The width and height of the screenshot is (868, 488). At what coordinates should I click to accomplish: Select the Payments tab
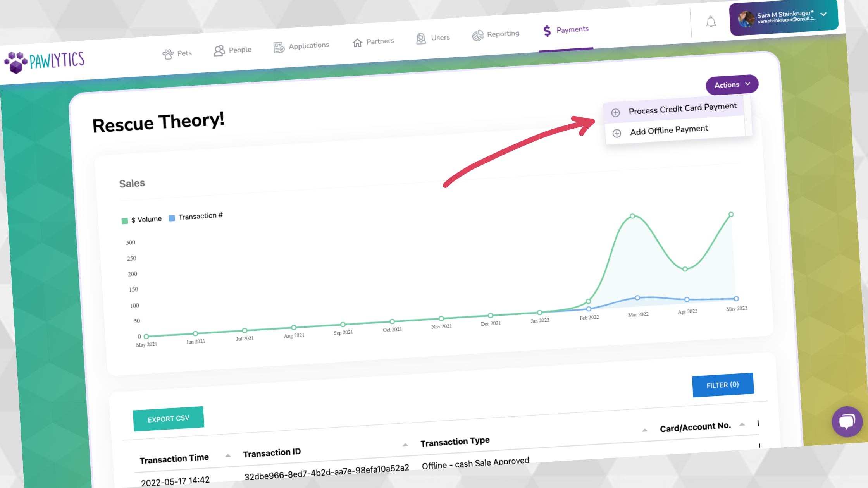point(566,30)
